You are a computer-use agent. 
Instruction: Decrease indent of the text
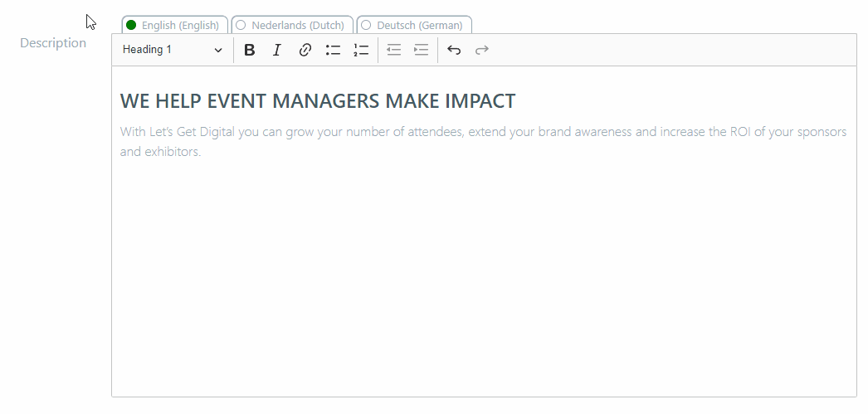[393, 50]
